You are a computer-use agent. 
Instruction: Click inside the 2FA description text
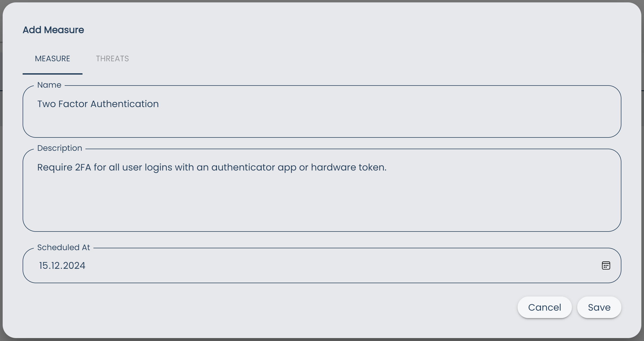(x=212, y=167)
